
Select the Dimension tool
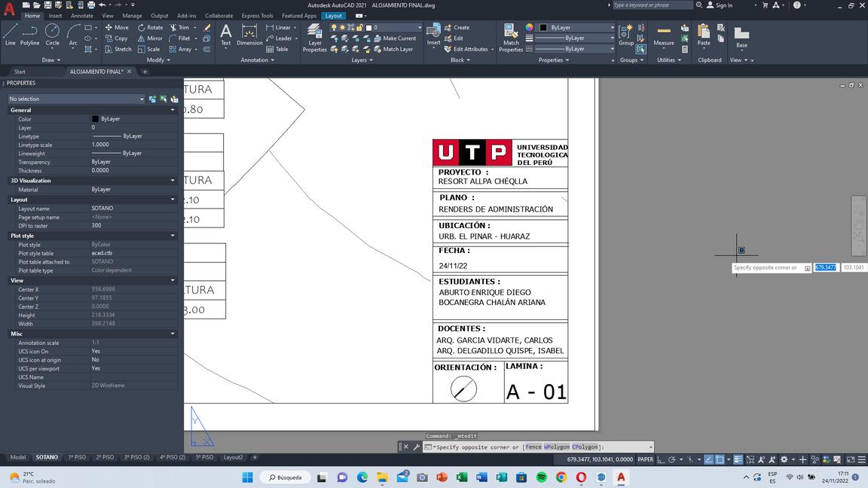pyautogui.click(x=249, y=35)
